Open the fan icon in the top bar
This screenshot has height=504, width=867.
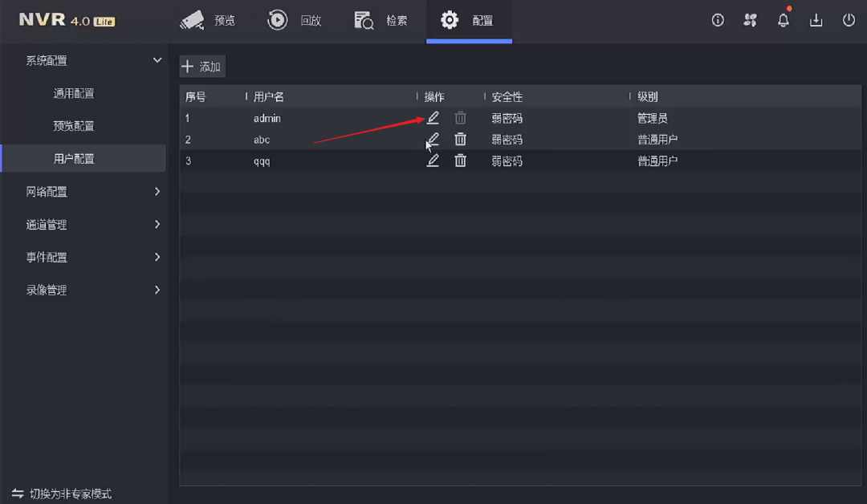[751, 20]
